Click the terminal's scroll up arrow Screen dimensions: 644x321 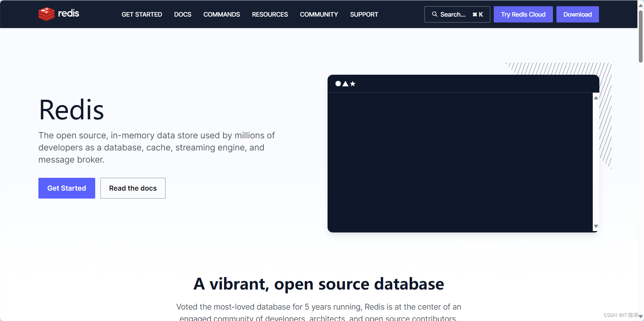point(596,98)
